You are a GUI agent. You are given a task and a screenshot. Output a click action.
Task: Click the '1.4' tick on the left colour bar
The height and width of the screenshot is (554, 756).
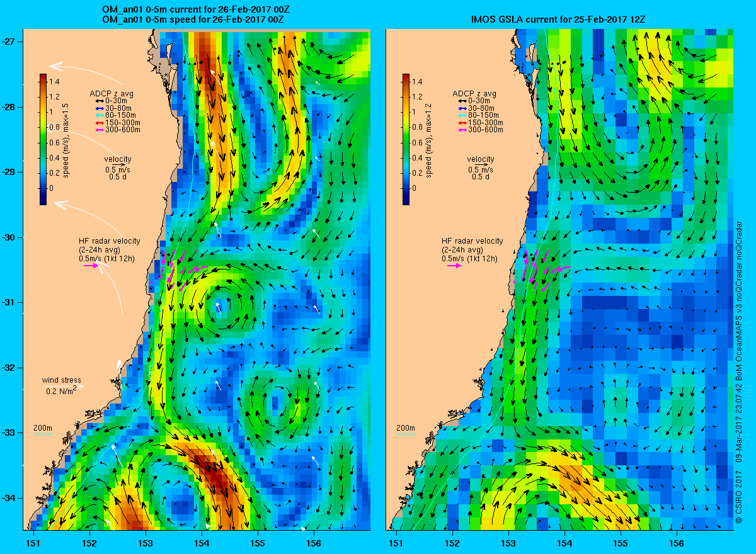click(55, 82)
